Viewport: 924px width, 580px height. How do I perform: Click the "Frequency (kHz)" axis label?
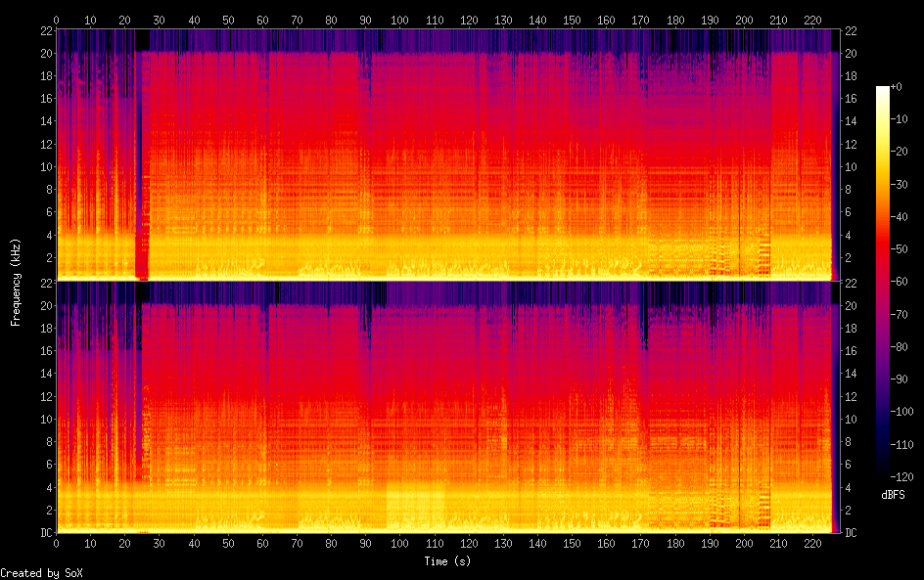click(16, 282)
